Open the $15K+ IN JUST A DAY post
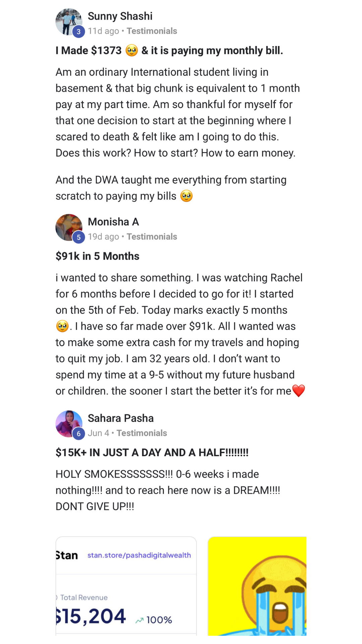 (x=152, y=453)
